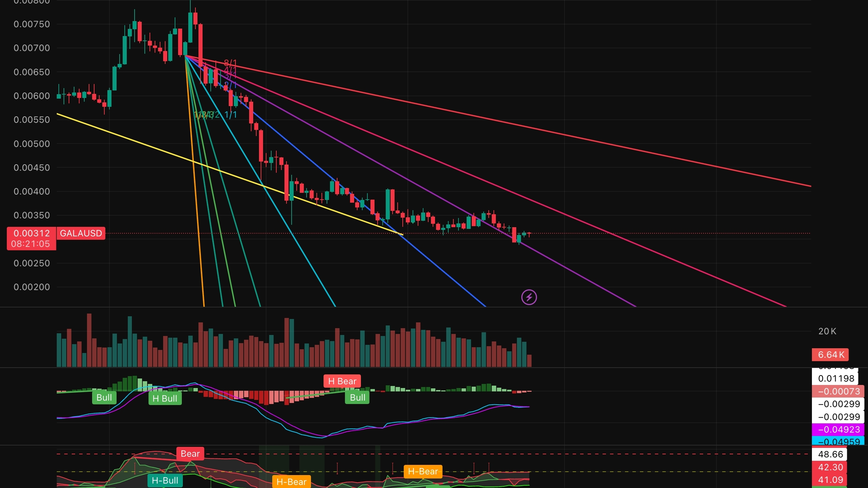
Task: Select the teal H-Bull RSI label
Action: tap(165, 480)
